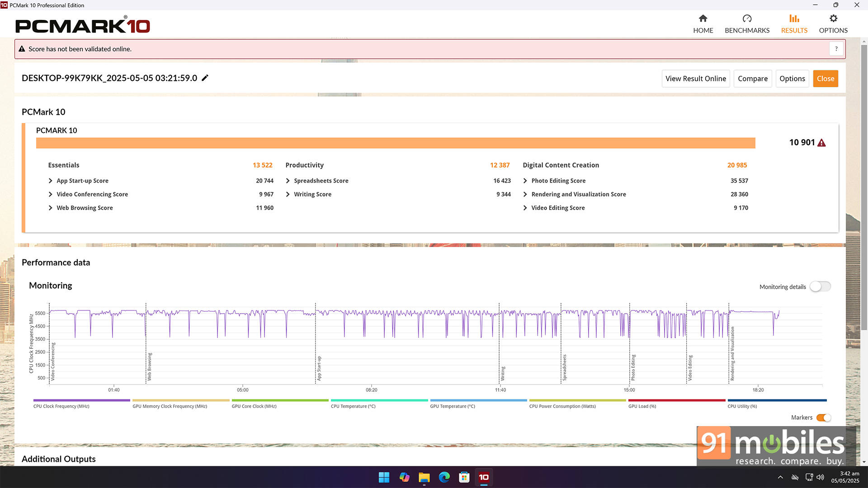Screen dimensions: 868x488
Task: Expand Video Editing Score
Action: (x=525, y=208)
